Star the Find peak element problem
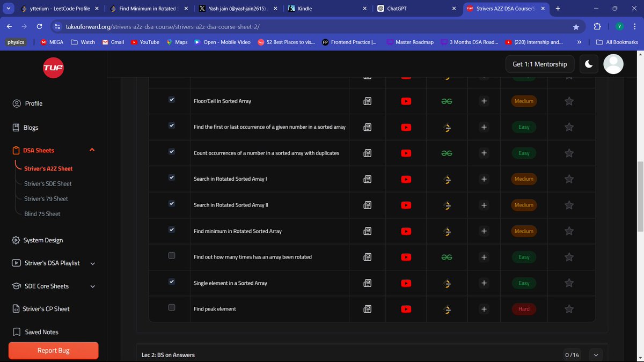The width and height of the screenshot is (644, 362). point(569,309)
